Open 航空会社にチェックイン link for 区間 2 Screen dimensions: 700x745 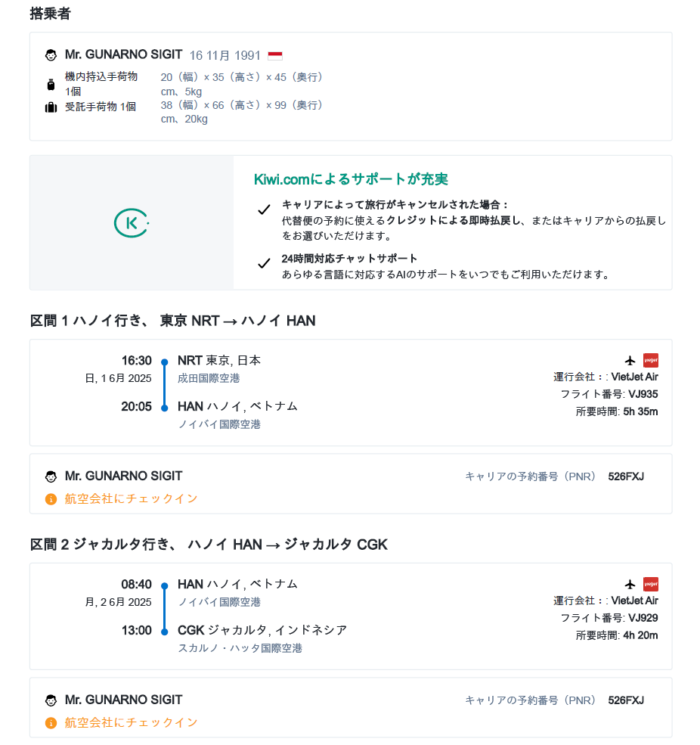[x=132, y=722]
